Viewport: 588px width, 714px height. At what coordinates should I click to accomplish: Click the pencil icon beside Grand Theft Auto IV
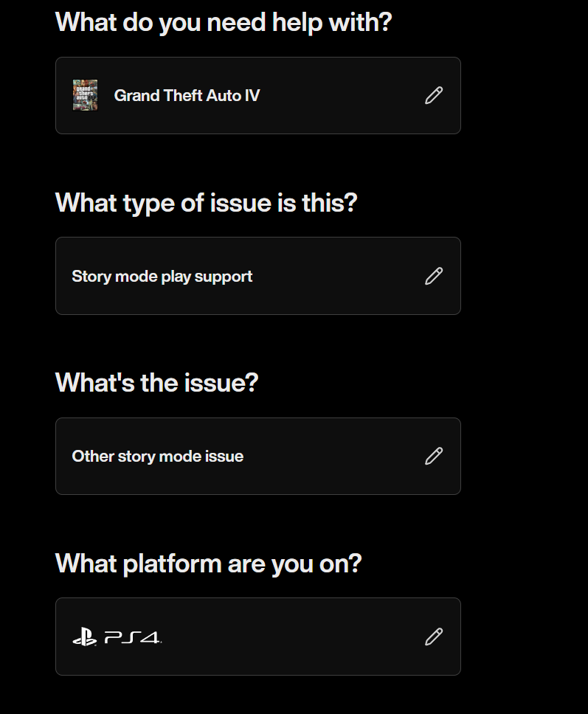tap(434, 95)
